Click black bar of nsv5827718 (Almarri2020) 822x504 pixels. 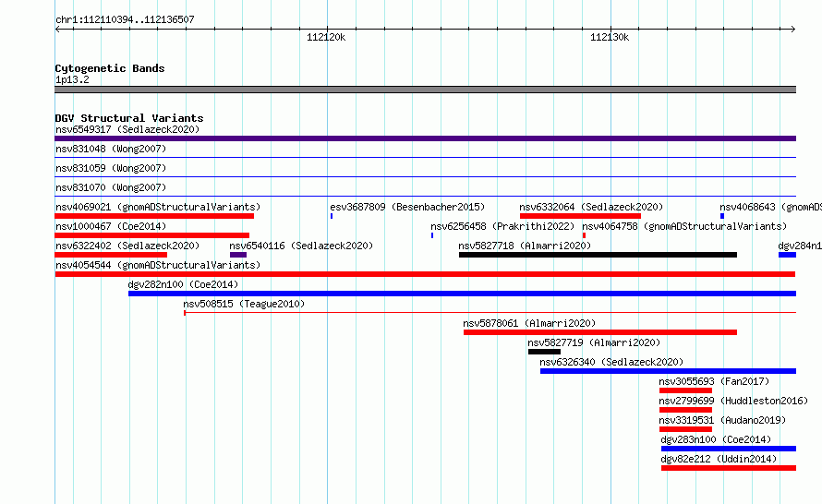[x=598, y=255]
